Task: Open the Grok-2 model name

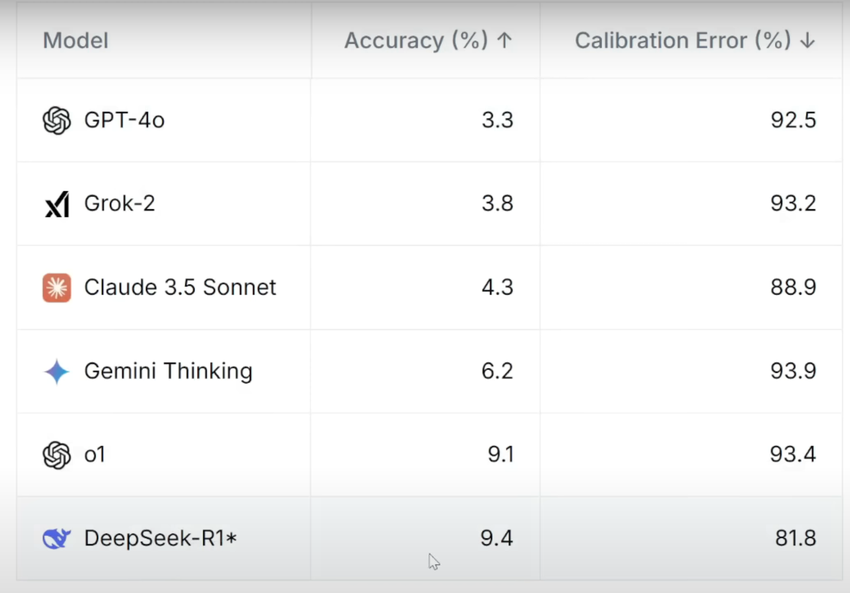Action: coord(119,204)
